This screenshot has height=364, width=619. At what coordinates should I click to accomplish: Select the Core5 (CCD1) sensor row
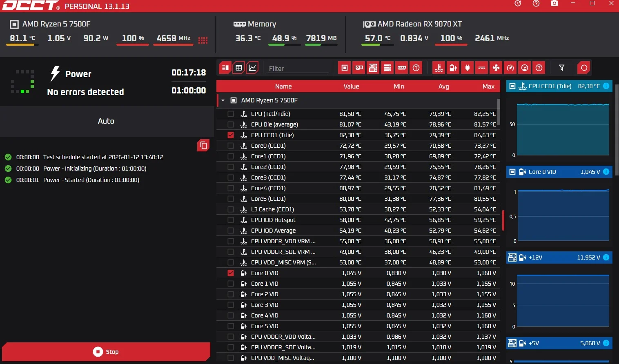358,199
